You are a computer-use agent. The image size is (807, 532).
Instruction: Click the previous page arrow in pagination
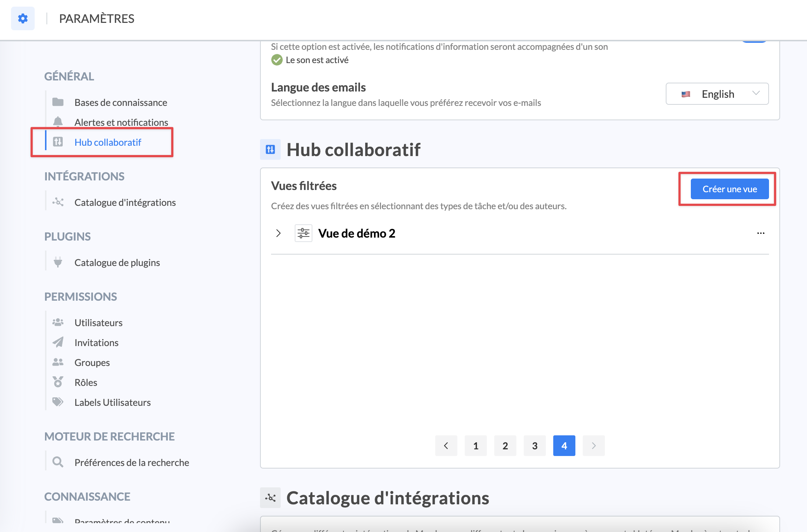pos(446,446)
